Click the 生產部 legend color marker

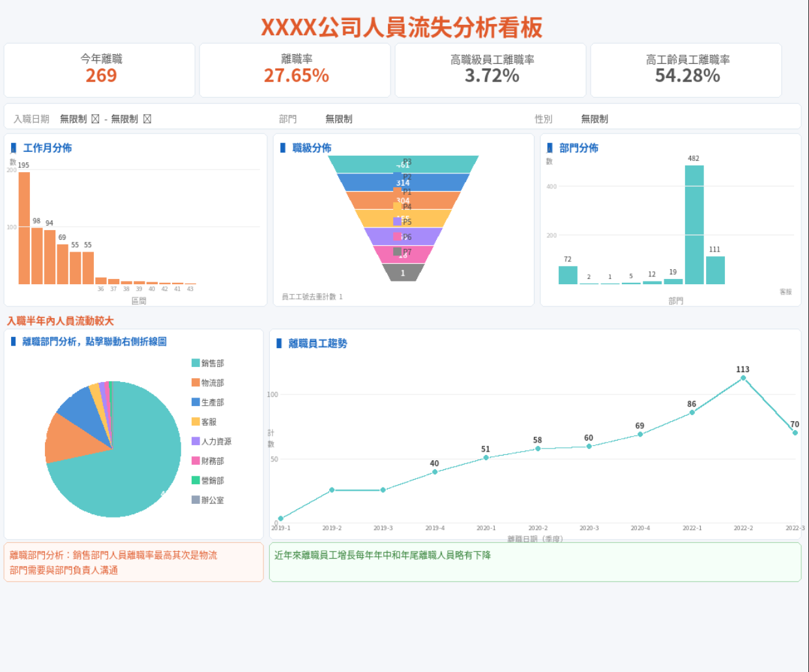196,402
